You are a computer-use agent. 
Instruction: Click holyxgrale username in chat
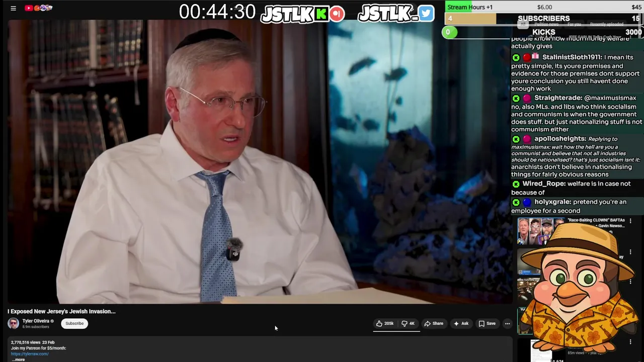[552, 202]
